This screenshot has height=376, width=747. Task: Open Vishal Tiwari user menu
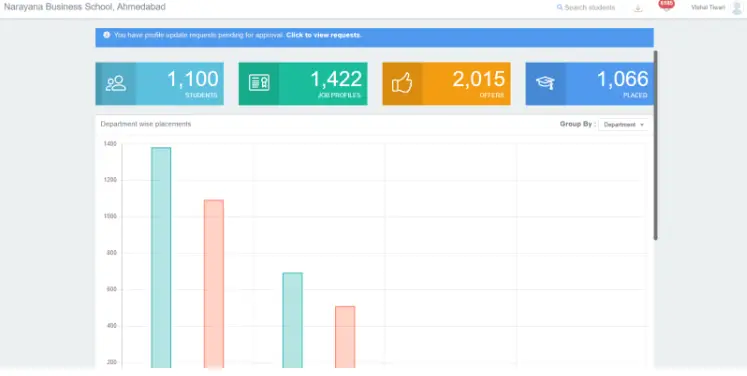click(x=708, y=8)
